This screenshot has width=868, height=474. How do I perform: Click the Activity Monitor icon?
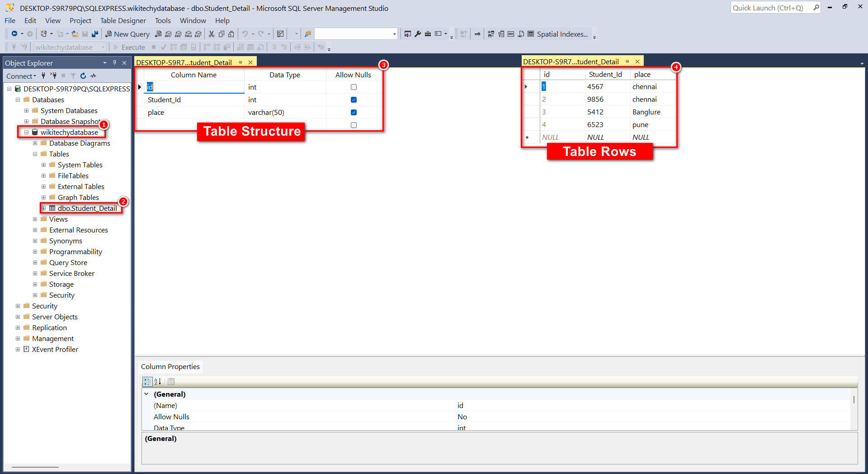(93, 76)
